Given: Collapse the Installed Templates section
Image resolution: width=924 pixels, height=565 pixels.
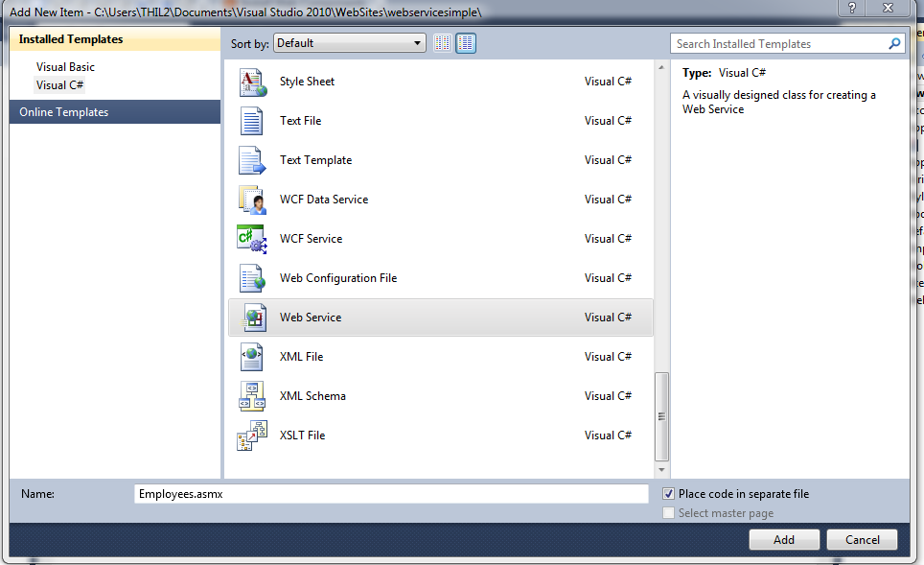Looking at the screenshot, I should click(x=71, y=39).
